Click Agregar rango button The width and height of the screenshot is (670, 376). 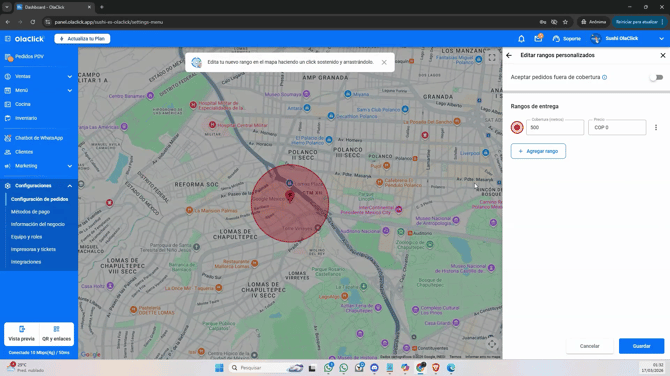click(538, 151)
